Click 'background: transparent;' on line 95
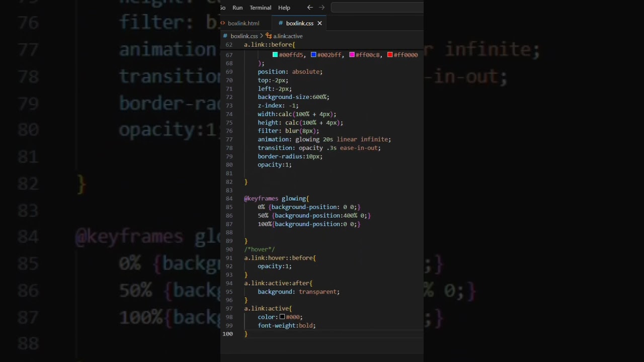 pos(299,292)
